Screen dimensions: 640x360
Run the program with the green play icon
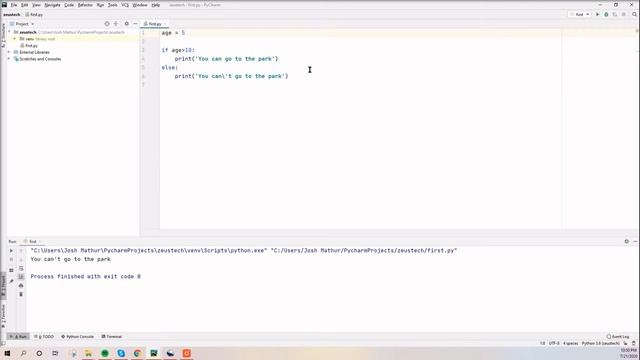(x=598, y=14)
